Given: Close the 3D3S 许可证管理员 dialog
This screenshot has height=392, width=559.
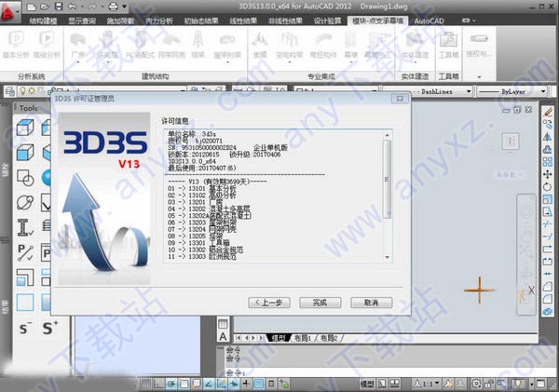Looking at the screenshot, I should point(400,99).
